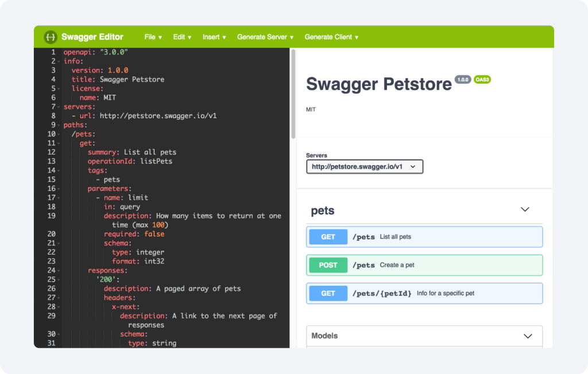Viewport: 588px width, 374px height.
Task: Expand GET /pets List all pets operation
Action: [x=424, y=237]
